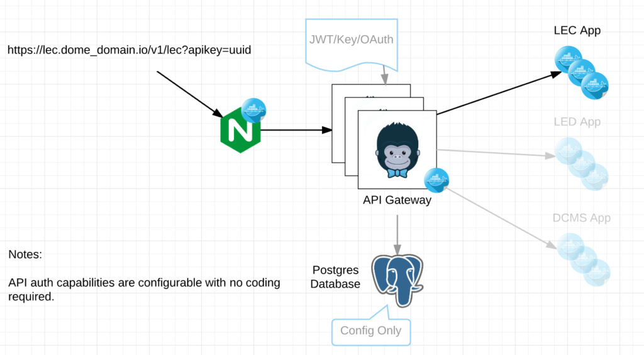The image size is (644, 355).
Task: Select the LED App label
Action: (577, 122)
